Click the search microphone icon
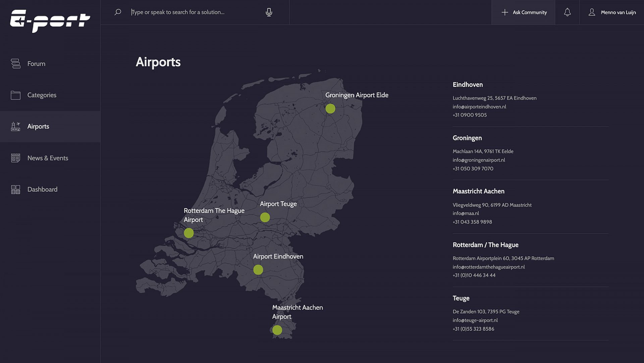Screen dimensions: 644x363 (269, 12)
